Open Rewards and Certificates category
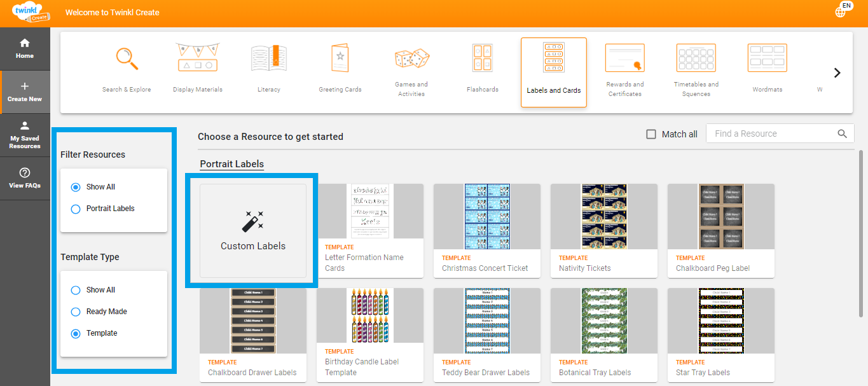The width and height of the screenshot is (868, 386). [x=624, y=59]
